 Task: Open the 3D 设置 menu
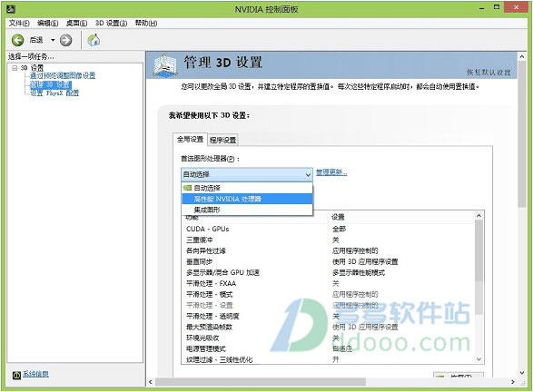111,23
